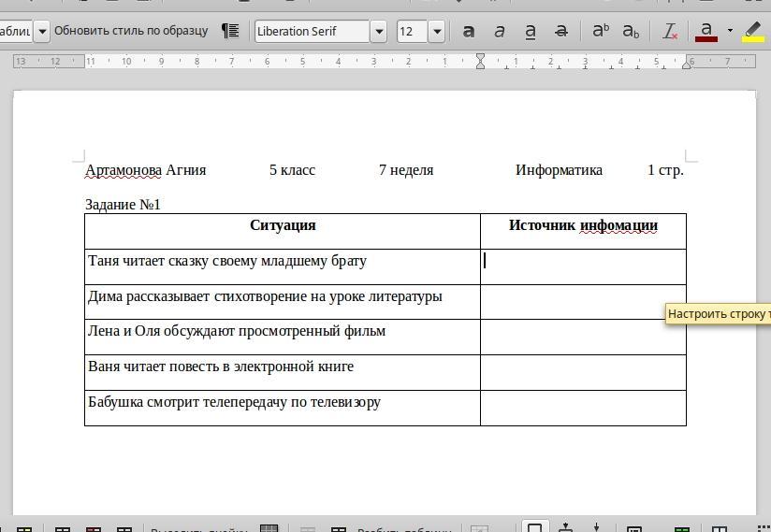Click the empty source cell beside 'Дима рассказывает'
771x532 pixels.
pos(583,302)
